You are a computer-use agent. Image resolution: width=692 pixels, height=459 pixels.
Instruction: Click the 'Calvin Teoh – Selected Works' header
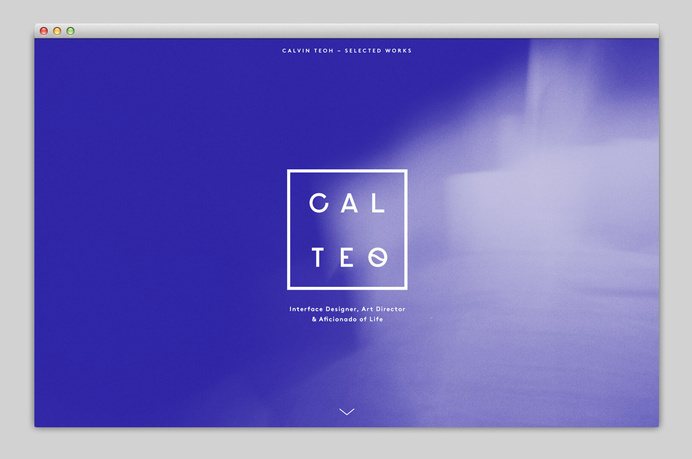point(347,51)
